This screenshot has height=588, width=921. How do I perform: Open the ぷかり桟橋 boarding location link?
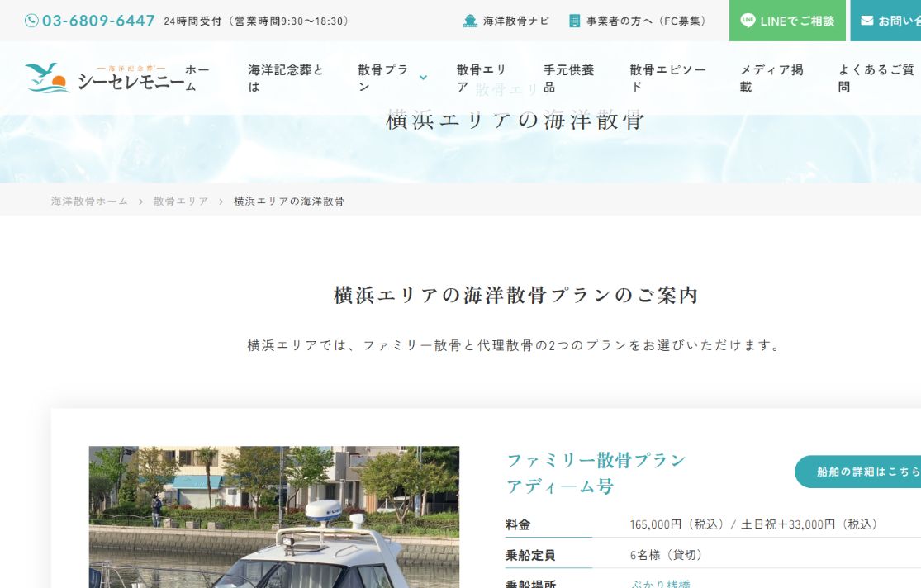[x=660, y=584]
